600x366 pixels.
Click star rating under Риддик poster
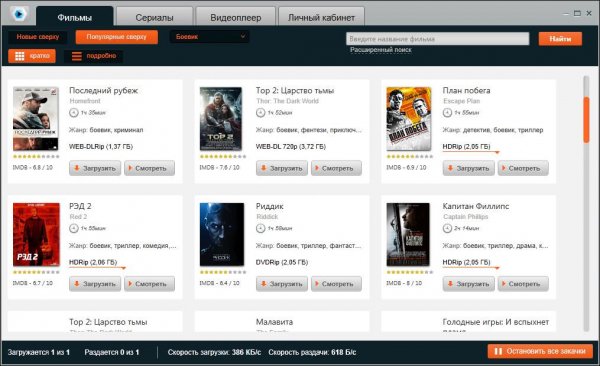click(223, 272)
